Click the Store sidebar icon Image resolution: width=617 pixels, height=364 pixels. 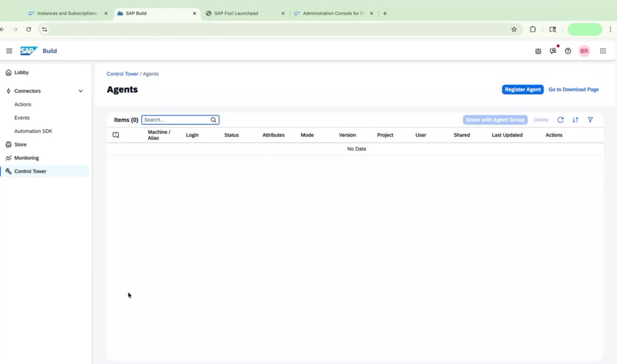point(8,145)
